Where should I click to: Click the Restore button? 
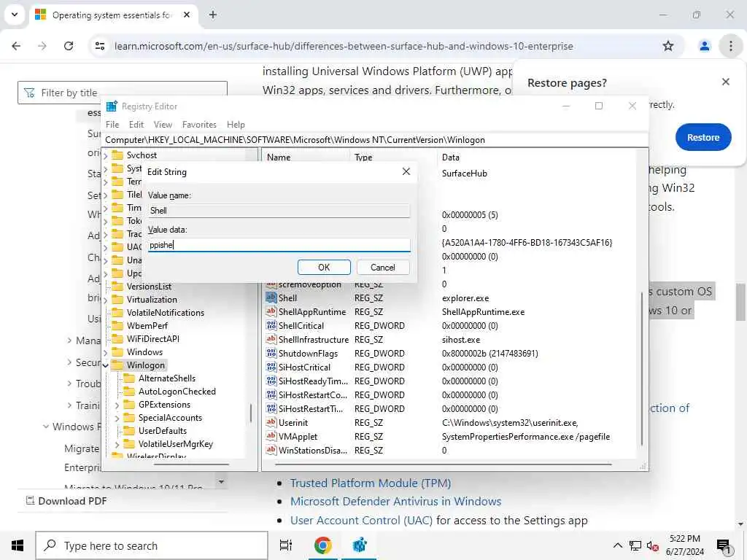703,137
